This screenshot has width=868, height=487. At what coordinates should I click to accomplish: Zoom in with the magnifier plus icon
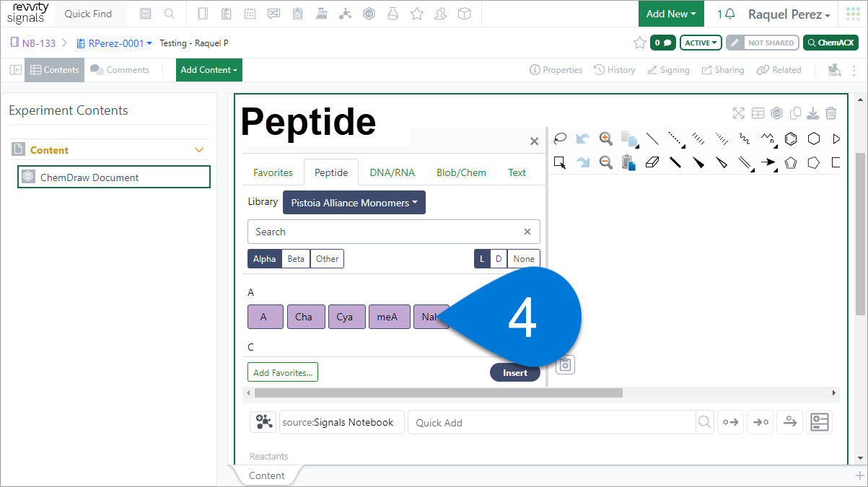click(606, 139)
